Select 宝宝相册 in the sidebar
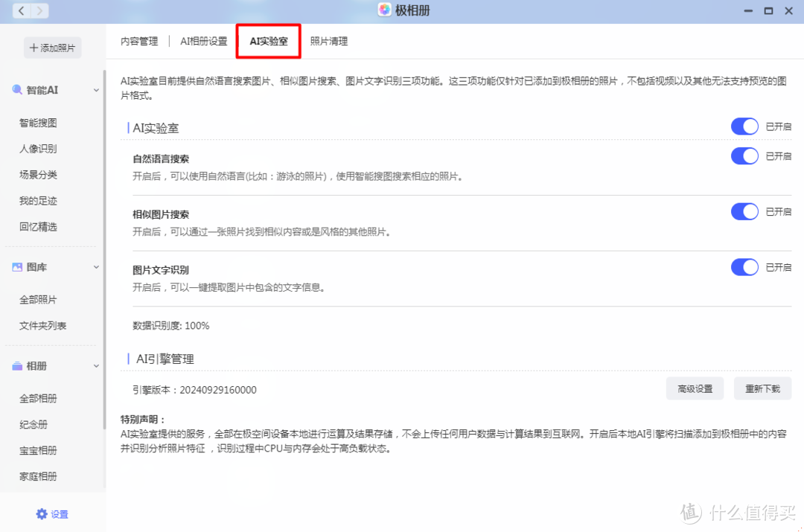This screenshot has width=804, height=532. click(x=38, y=450)
